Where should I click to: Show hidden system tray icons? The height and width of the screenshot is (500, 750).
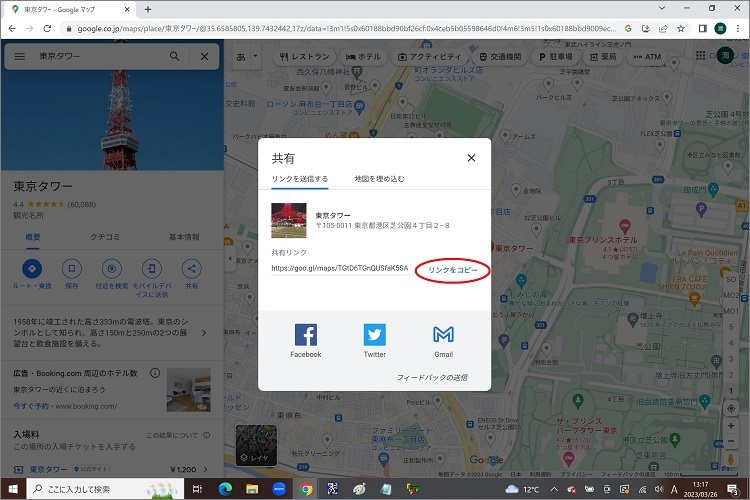click(x=554, y=489)
